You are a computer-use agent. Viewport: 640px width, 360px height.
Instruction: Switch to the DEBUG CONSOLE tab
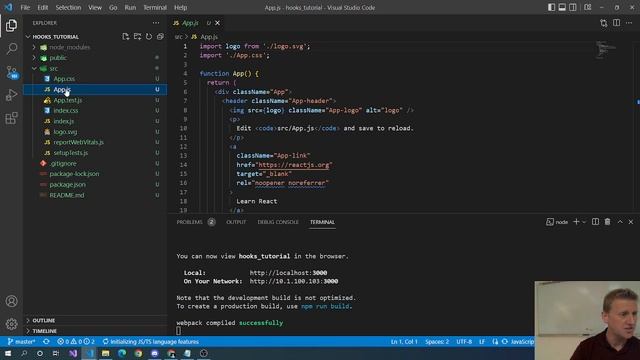tap(278, 222)
